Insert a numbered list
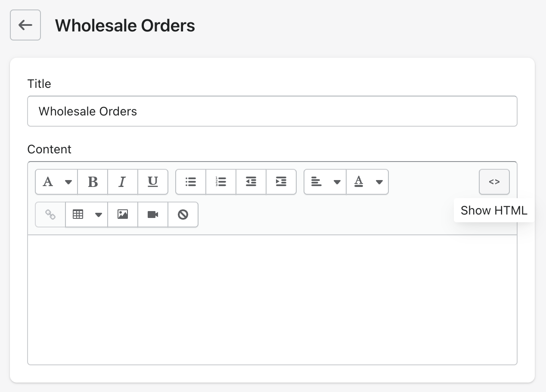The height and width of the screenshot is (392, 546). [x=220, y=182]
